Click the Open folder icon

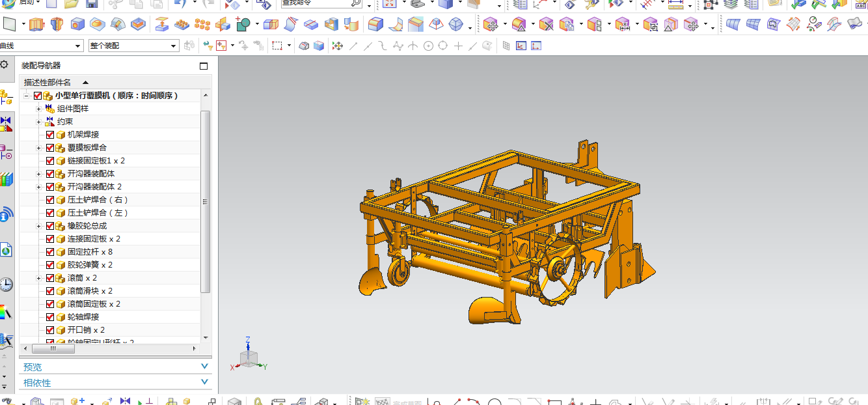click(72, 4)
